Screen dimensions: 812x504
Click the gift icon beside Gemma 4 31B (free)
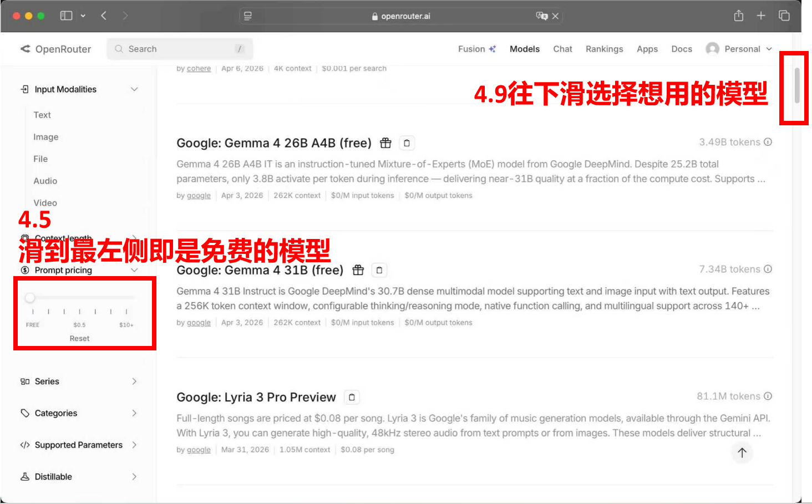(358, 270)
